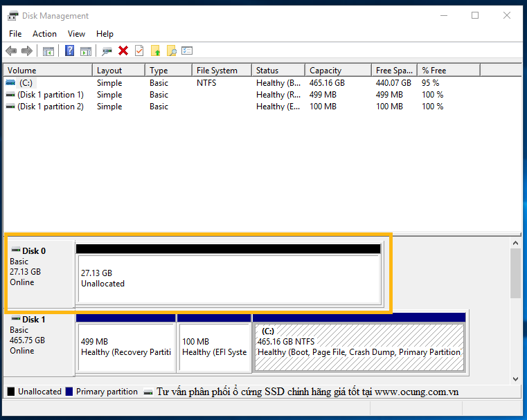Click the black Unallocated legend swatch
527x420 pixels.
pos(11,392)
